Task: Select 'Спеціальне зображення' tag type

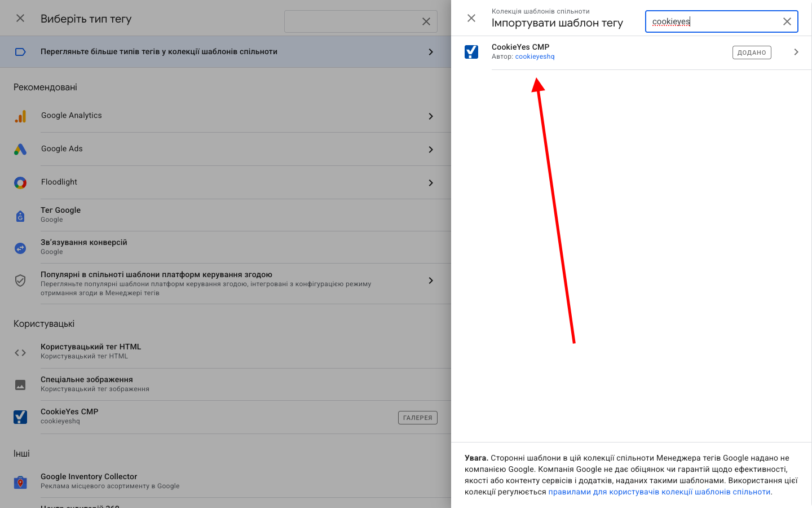Action: click(226, 384)
